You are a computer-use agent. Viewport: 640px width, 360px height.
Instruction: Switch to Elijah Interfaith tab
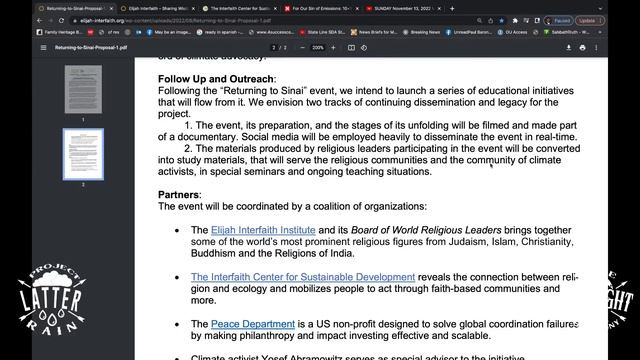tap(158, 9)
